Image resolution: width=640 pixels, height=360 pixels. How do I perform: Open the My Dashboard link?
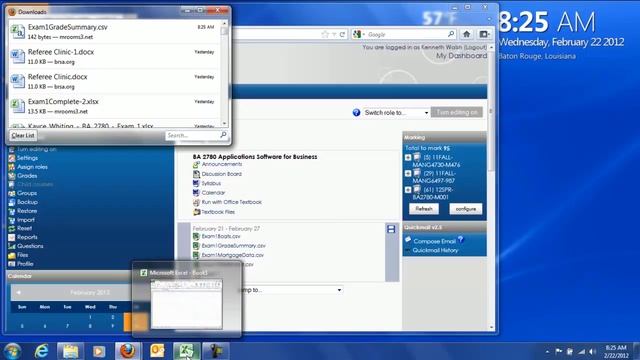(x=461, y=56)
